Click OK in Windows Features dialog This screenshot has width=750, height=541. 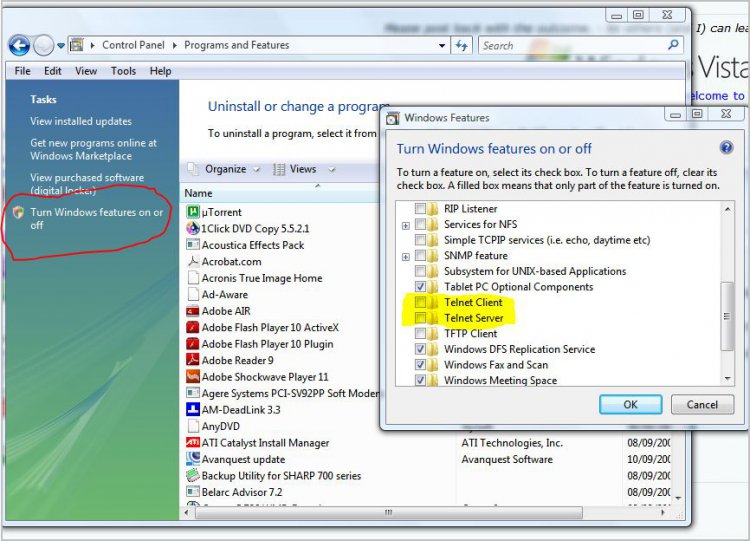pos(630,405)
